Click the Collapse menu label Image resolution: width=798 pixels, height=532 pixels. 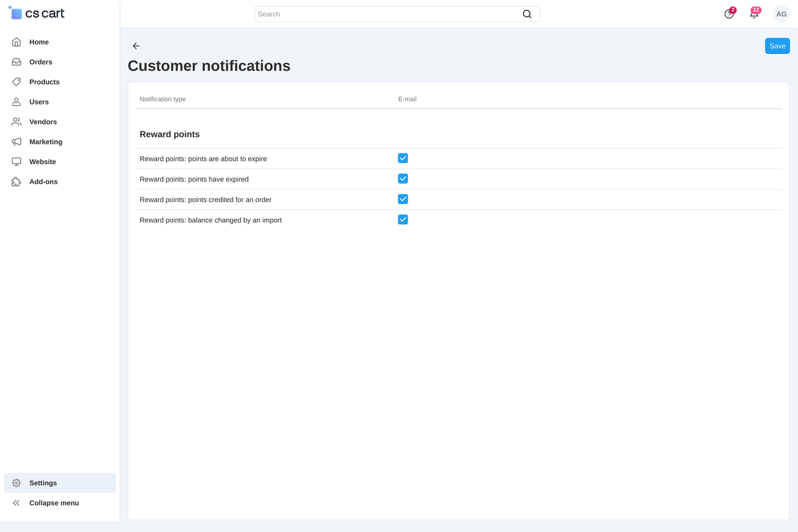pyautogui.click(x=54, y=503)
